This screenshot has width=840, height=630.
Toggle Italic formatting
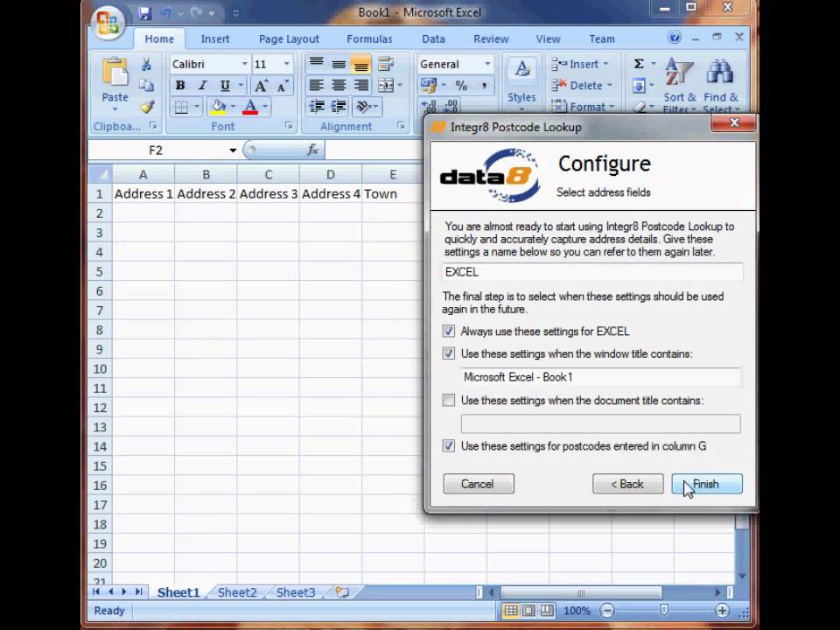tap(202, 85)
